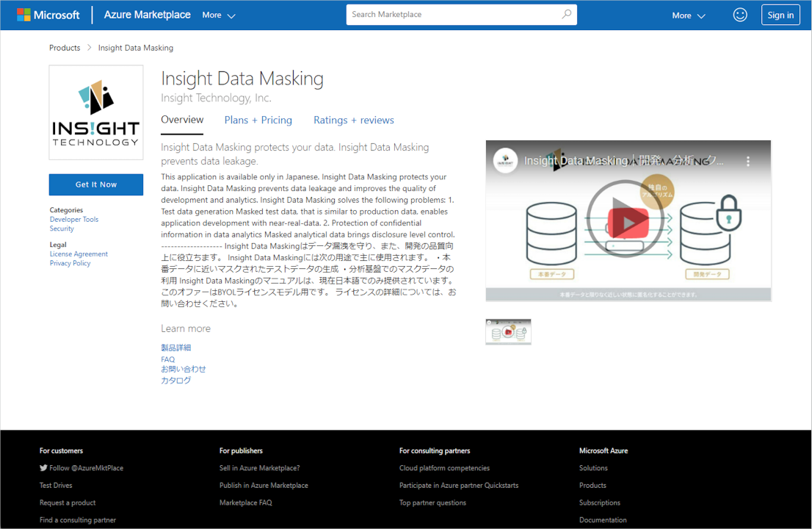Click the Microsoft logo
Image resolution: width=812 pixels, height=529 pixels.
pyautogui.click(x=48, y=15)
